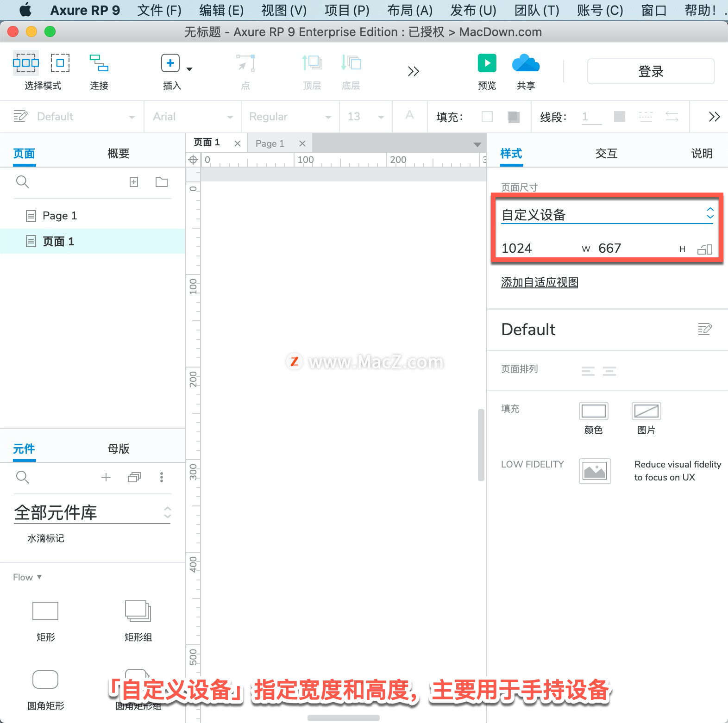This screenshot has height=723, width=728.
Task: Click the Add Library plus icon
Action: (106, 477)
